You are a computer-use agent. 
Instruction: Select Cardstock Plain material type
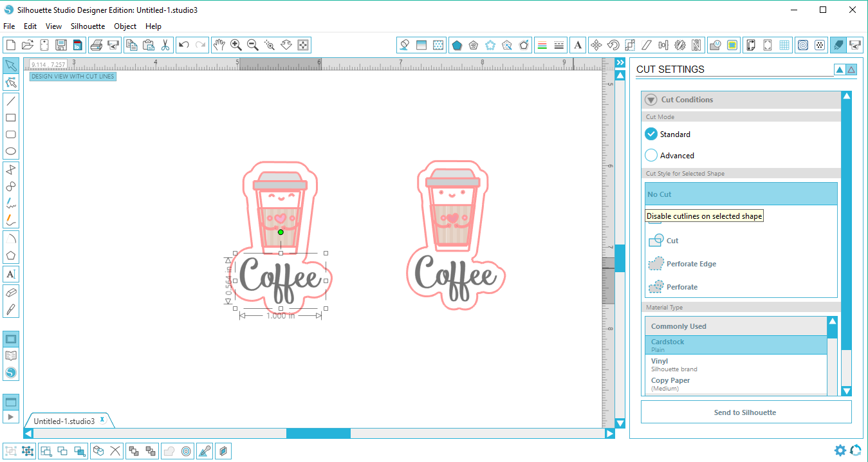pos(735,345)
